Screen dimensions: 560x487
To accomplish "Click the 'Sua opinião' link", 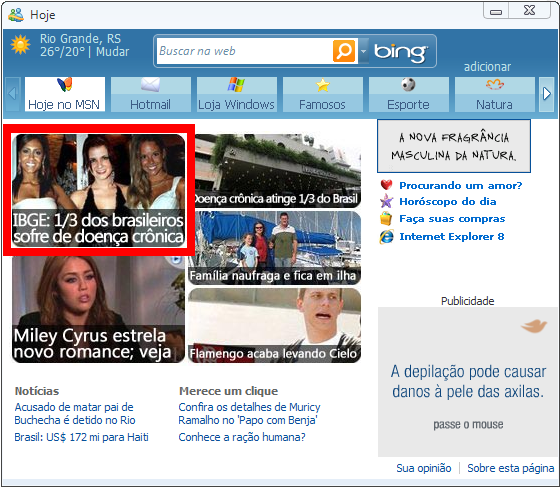I will pos(424,468).
